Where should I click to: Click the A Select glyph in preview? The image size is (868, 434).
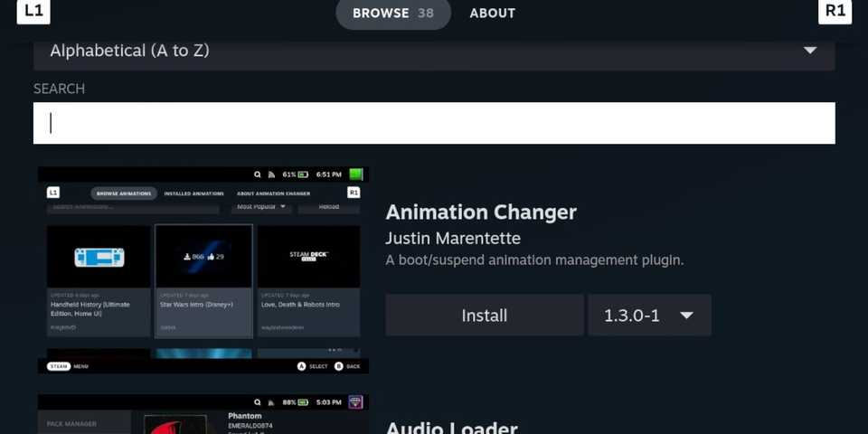[x=302, y=366]
